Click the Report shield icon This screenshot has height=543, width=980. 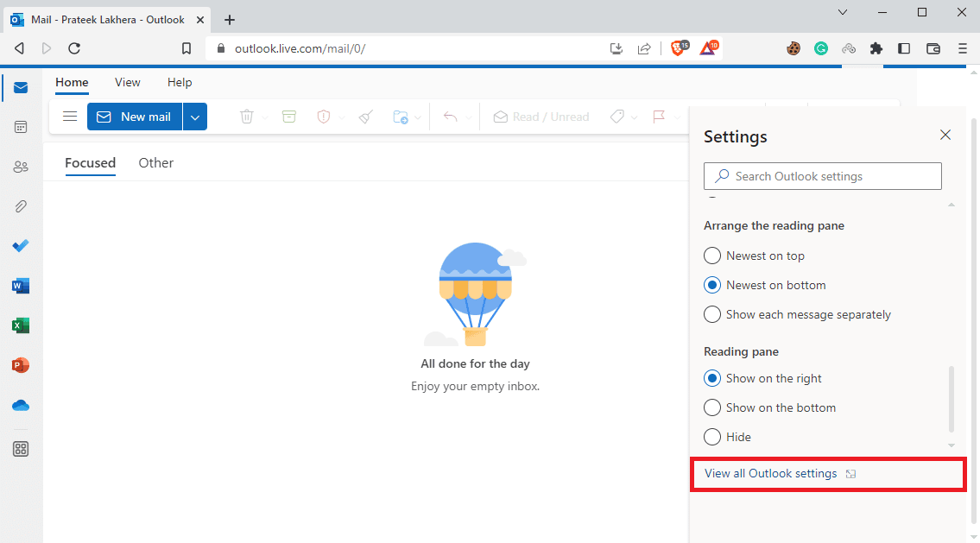click(323, 117)
